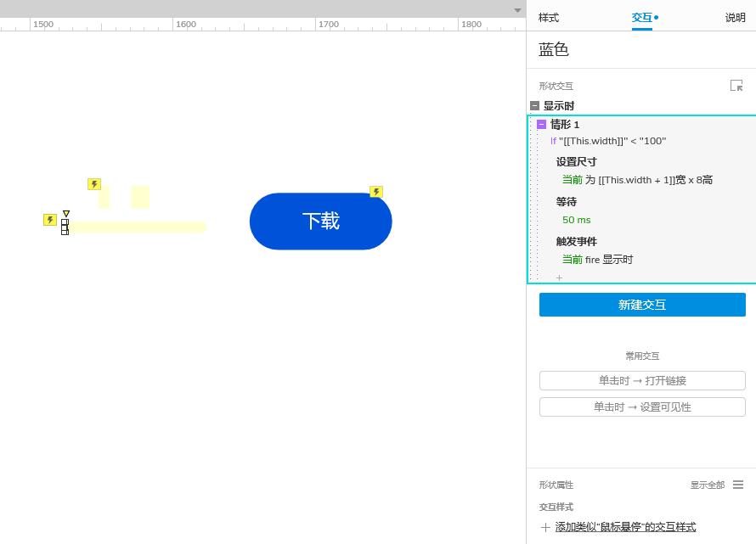Open the 说明 tab
The width and height of the screenshot is (756, 544).
[736, 18]
